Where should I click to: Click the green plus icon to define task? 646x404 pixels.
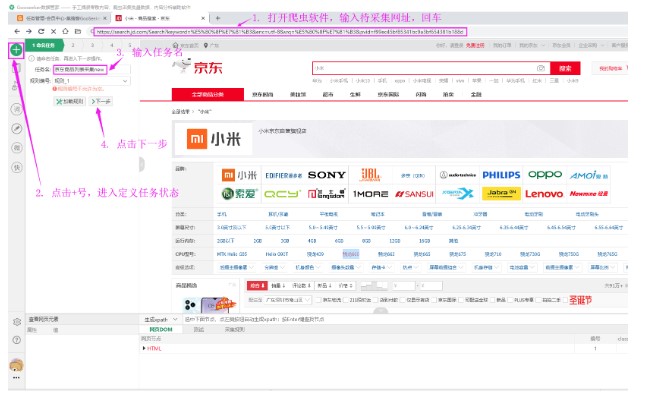tap(16, 48)
